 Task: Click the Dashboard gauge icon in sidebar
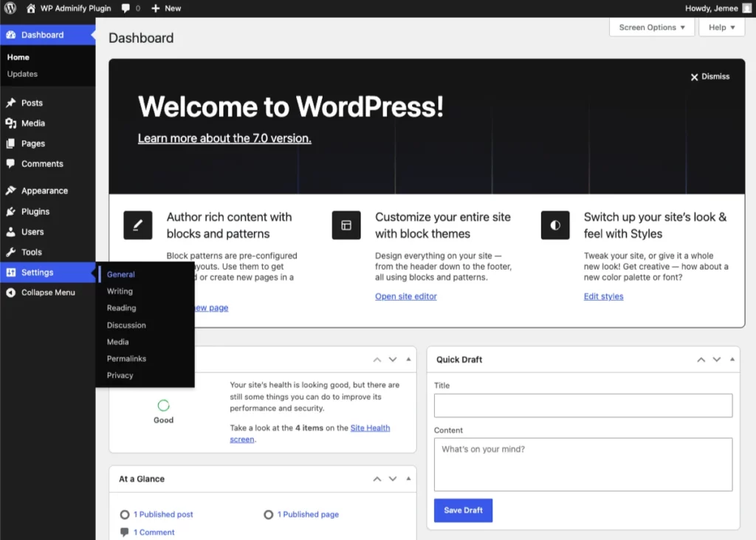[x=10, y=35]
